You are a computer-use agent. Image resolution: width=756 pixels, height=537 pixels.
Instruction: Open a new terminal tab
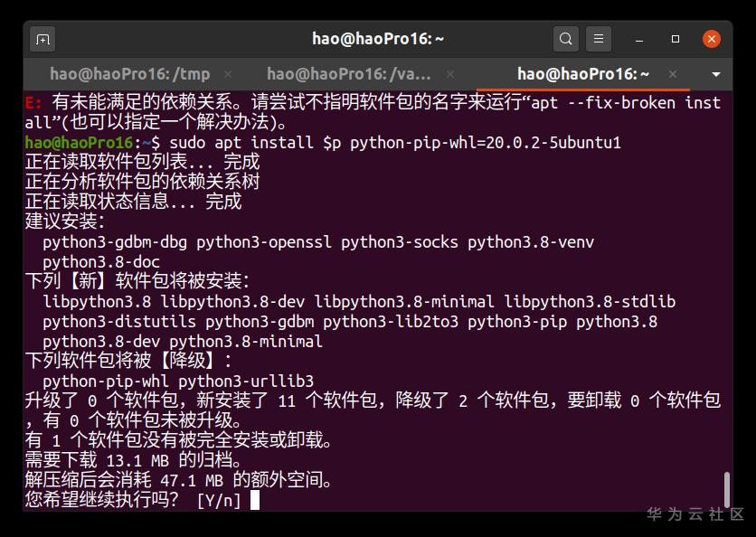tap(43, 39)
